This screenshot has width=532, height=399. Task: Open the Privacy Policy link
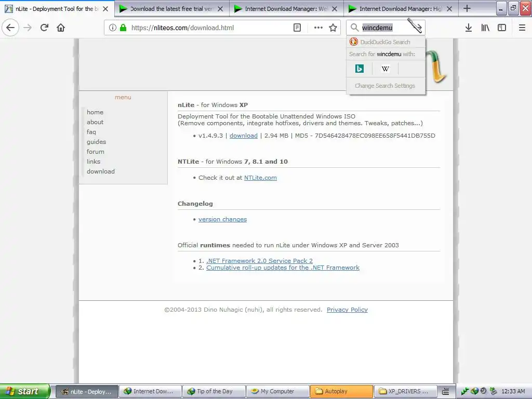coord(347,310)
